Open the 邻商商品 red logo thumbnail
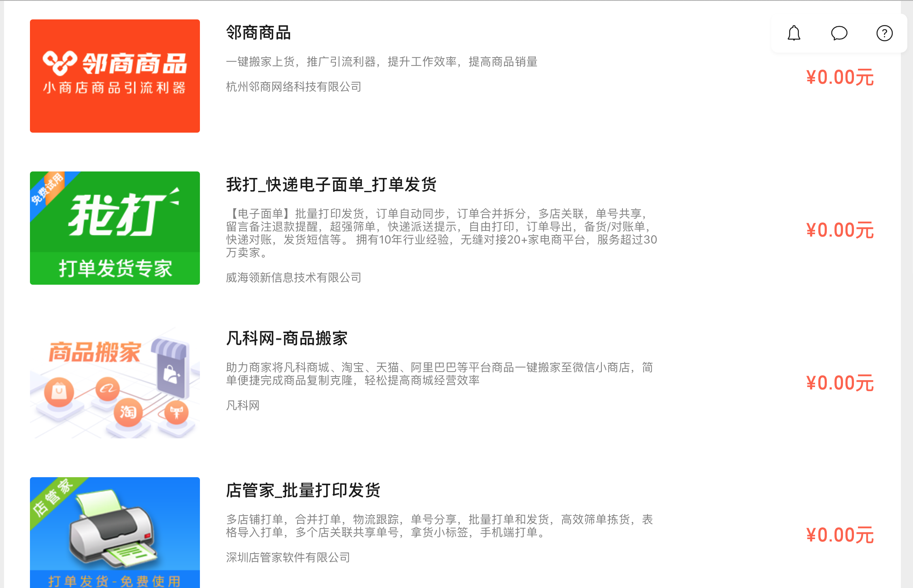913x588 pixels. point(115,76)
